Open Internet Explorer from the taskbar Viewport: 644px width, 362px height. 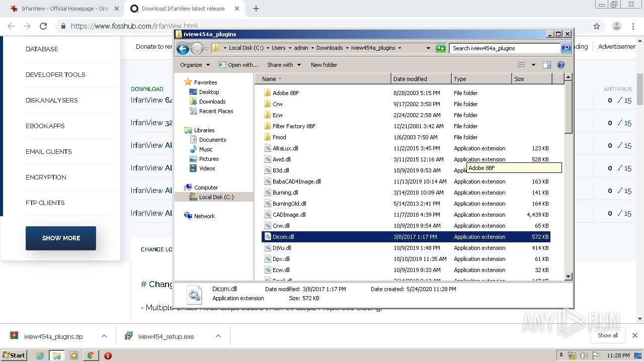coord(40,355)
